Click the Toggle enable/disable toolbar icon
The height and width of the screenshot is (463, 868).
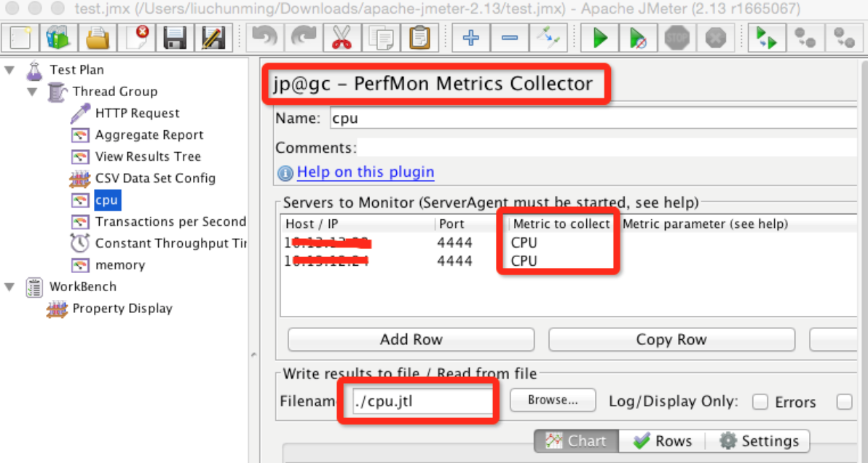pyautogui.click(x=548, y=38)
